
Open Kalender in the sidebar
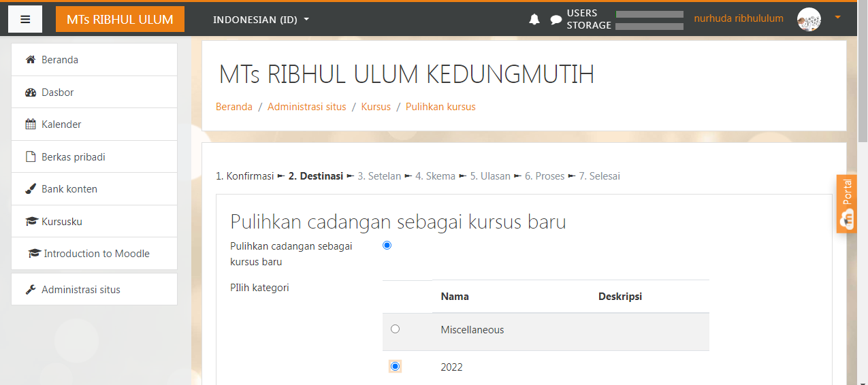(x=95, y=124)
